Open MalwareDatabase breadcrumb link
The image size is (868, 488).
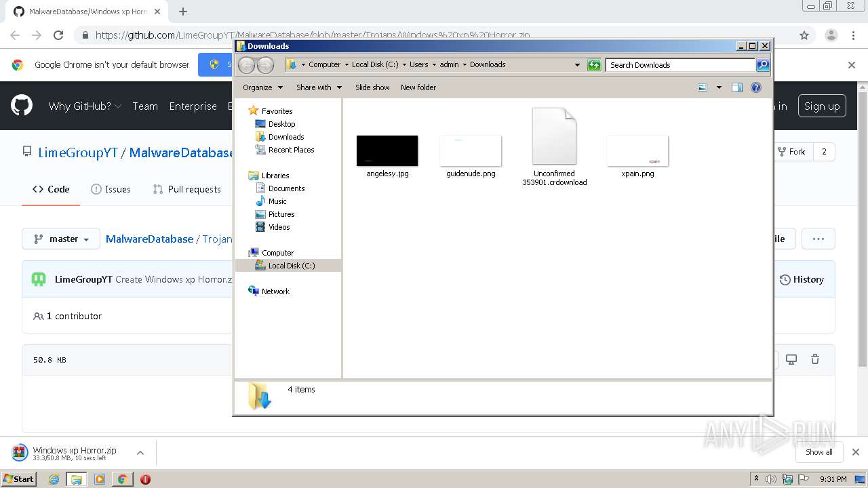coord(149,239)
